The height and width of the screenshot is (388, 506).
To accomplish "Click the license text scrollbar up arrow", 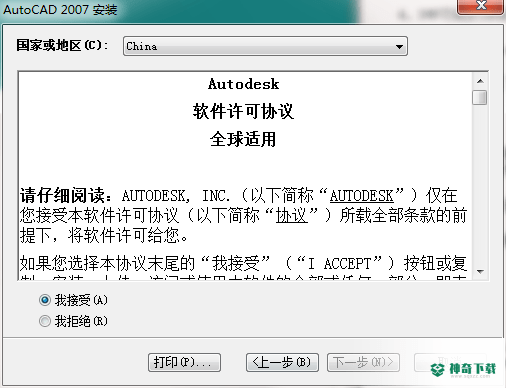I will click(480, 81).
